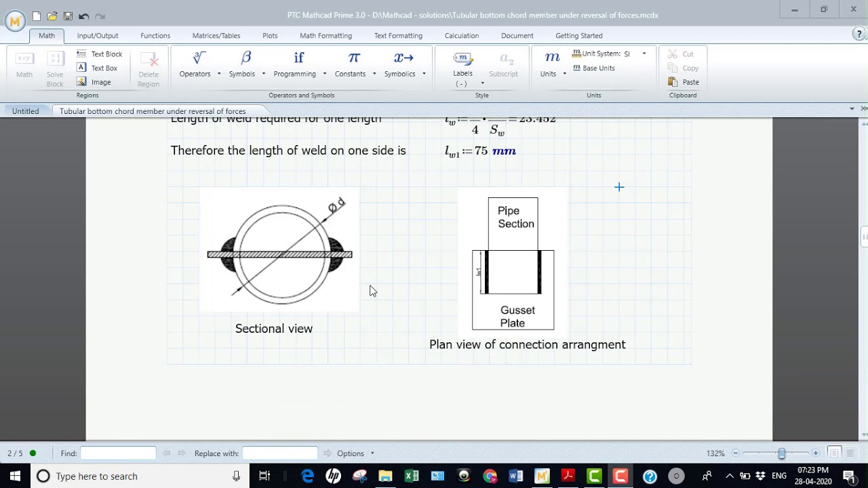Screen dimensions: 868x488
Task: Open the Constants pi icon
Action: click(354, 58)
